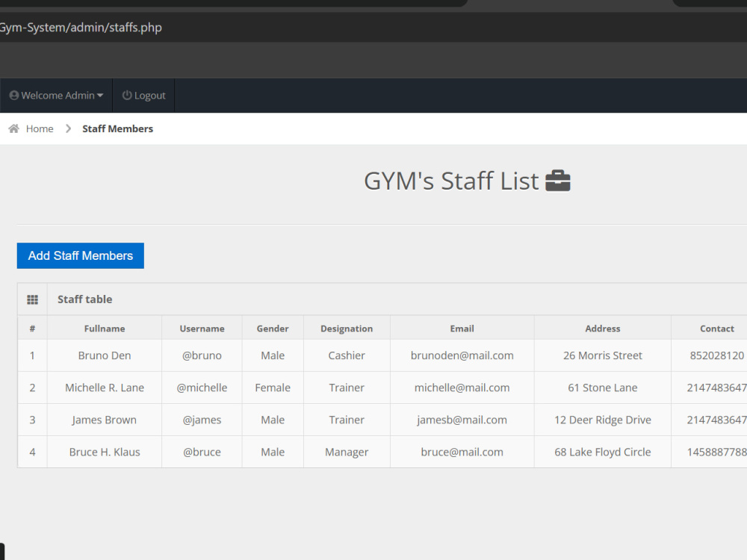Click michelle@mail.com email cell
747x560 pixels.
[x=462, y=388]
